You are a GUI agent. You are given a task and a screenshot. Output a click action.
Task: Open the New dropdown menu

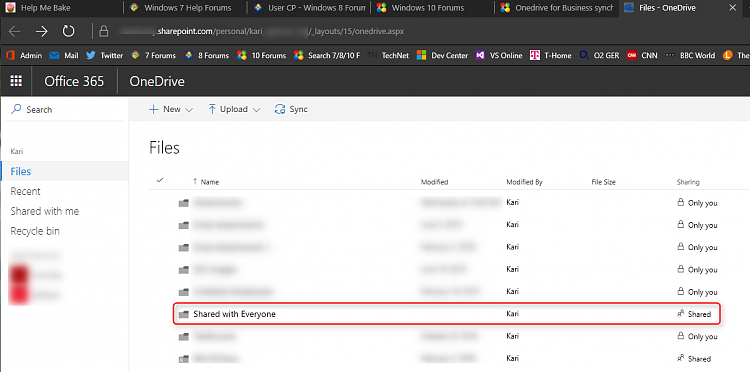pyautogui.click(x=171, y=109)
